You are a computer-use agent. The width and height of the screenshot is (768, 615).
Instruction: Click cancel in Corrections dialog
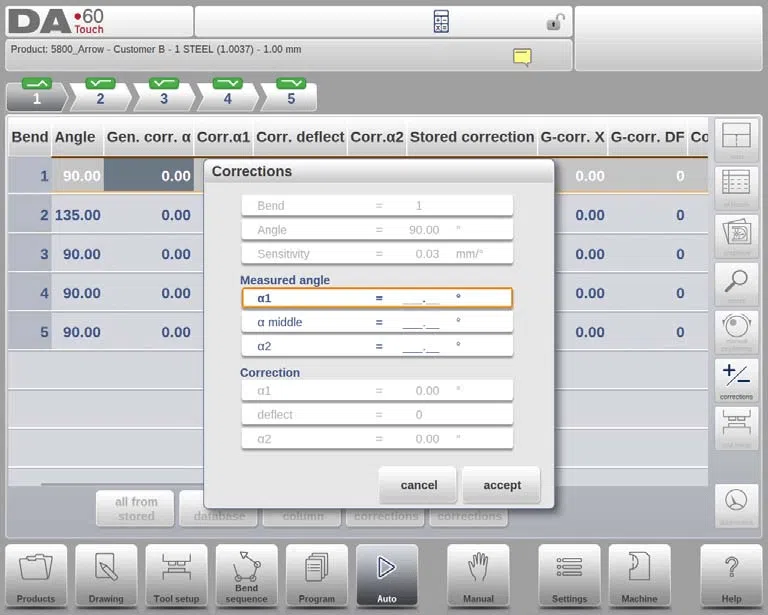pyautogui.click(x=418, y=485)
